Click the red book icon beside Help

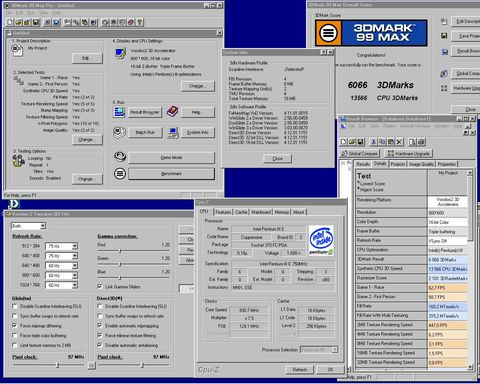(172, 112)
